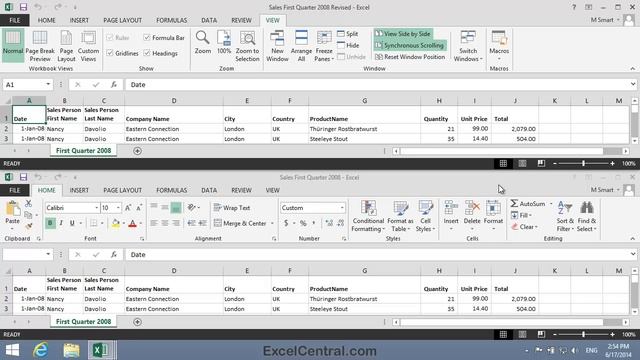The height and width of the screenshot is (360, 640).
Task: Toggle the Gridlines checkbox
Action: (110, 53)
